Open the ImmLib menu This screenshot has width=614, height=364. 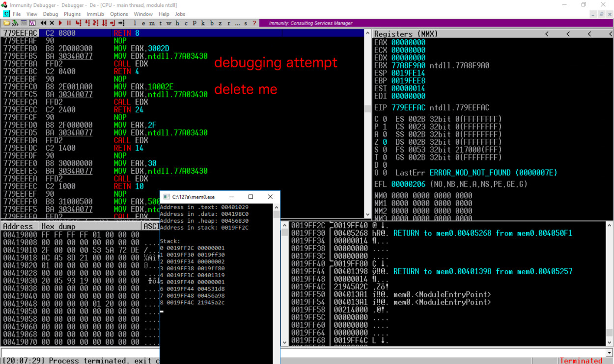pos(95,14)
